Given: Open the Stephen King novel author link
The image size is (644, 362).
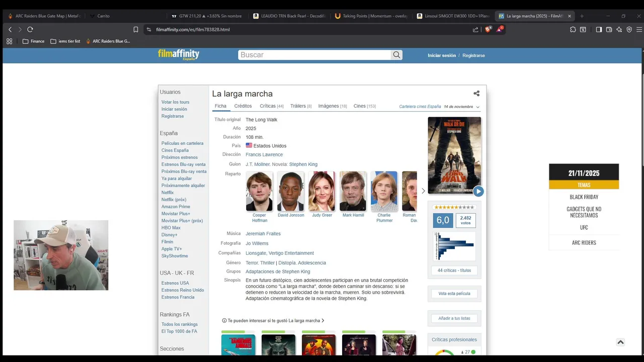Looking at the screenshot, I should [303, 164].
